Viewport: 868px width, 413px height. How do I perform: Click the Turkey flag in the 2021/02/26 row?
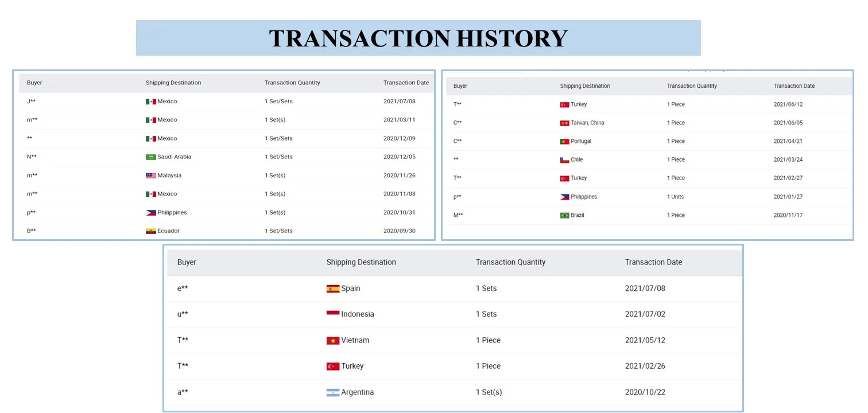point(333,366)
